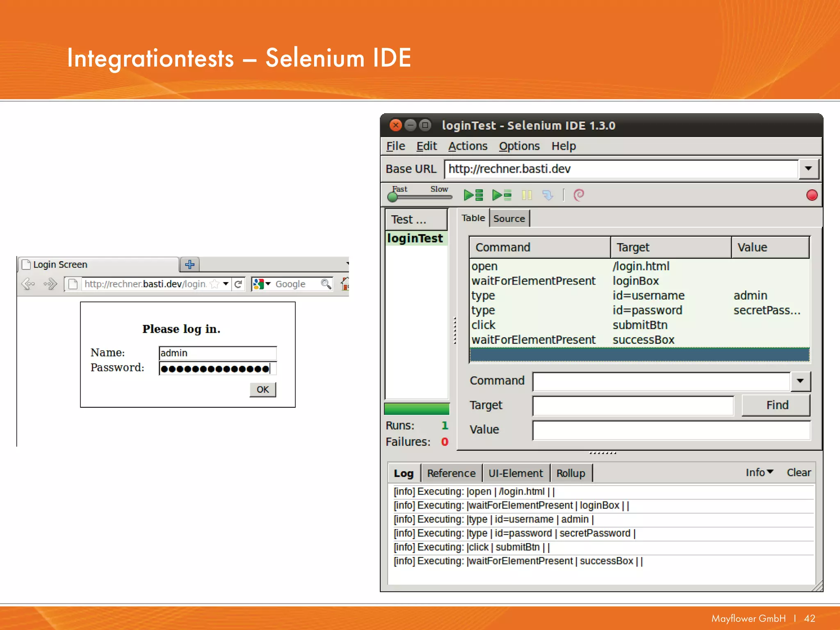Click the browser forward arrow

[50, 284]
